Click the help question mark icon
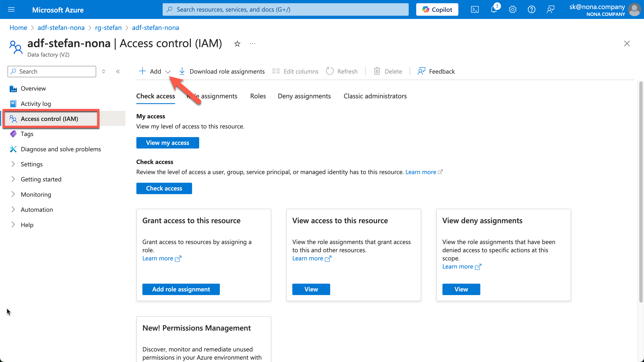The width and height of the screenshot is (644, 362). 531,9
